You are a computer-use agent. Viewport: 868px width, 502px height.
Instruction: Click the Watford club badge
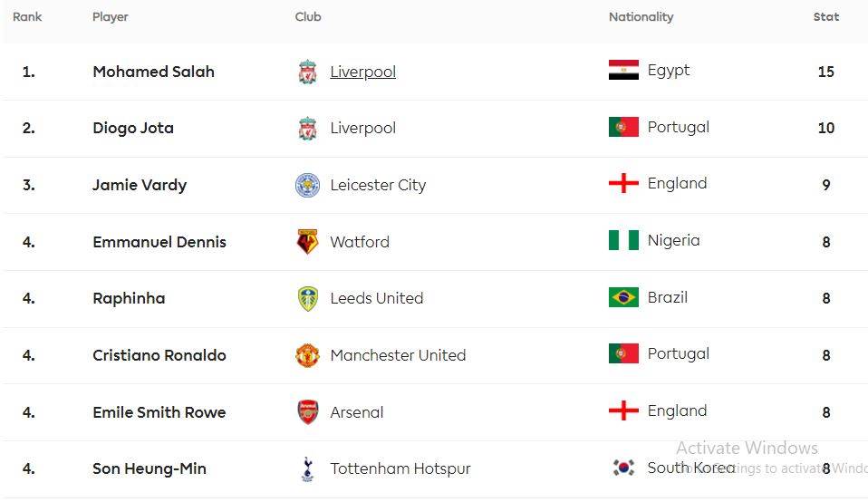(x=307, y=242)
